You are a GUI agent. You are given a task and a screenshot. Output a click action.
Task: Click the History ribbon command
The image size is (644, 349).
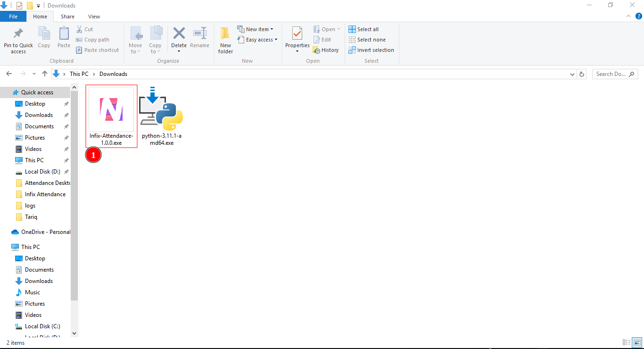tap(326, 50)
